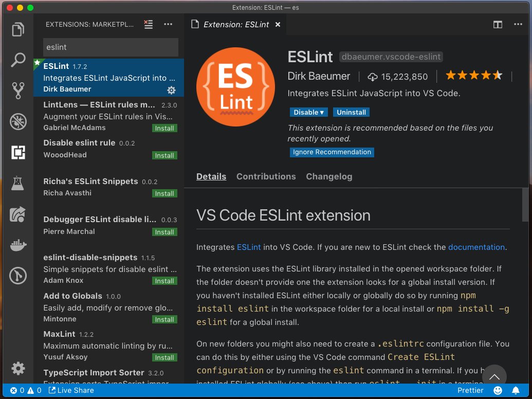
Task: Install Richa's ESLint Snippets
Action: pos(164,193)
